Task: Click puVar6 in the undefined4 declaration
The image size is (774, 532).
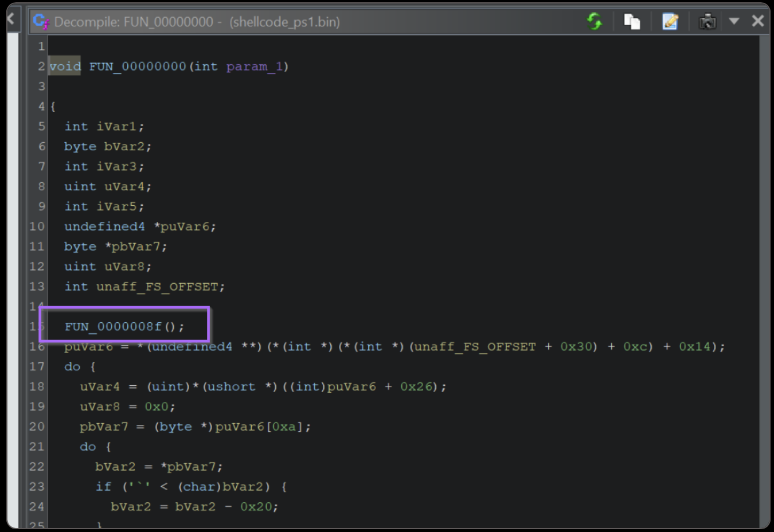Action: click(x=185, y=226)
